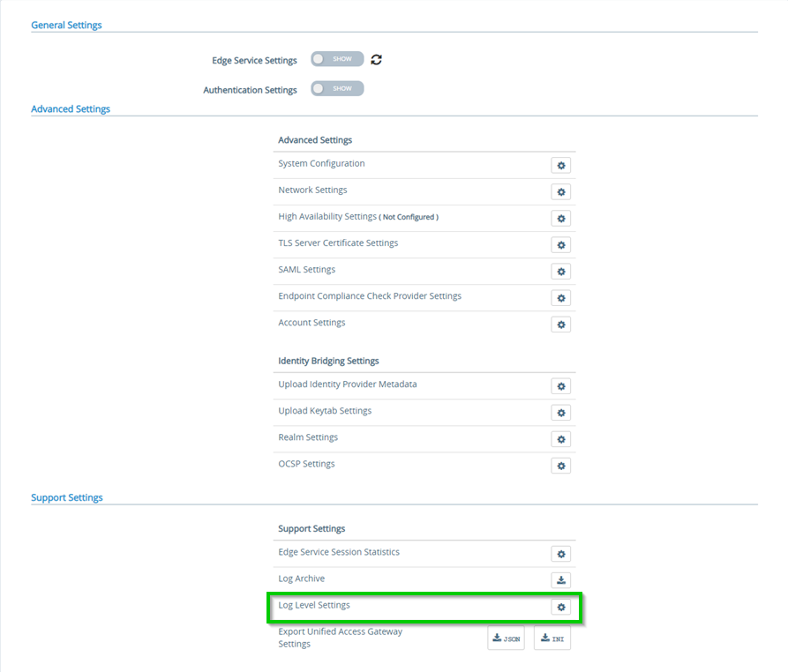Open SAML Settings using its gear icon
This screenshot has height=672, width=788.
pyautogui.click(x=561, y=271)
